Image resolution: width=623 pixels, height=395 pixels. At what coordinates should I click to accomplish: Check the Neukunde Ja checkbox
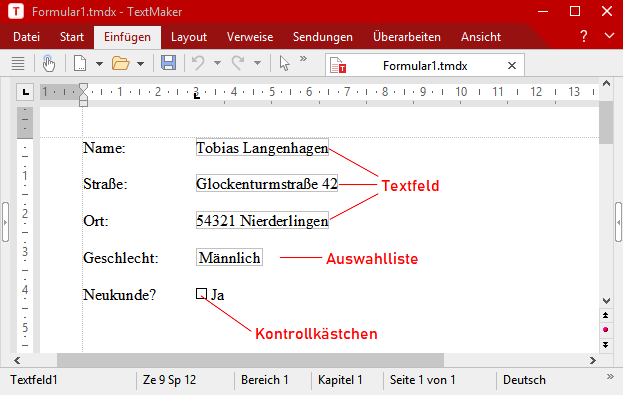pyautogui.click(x=201, y=294)
